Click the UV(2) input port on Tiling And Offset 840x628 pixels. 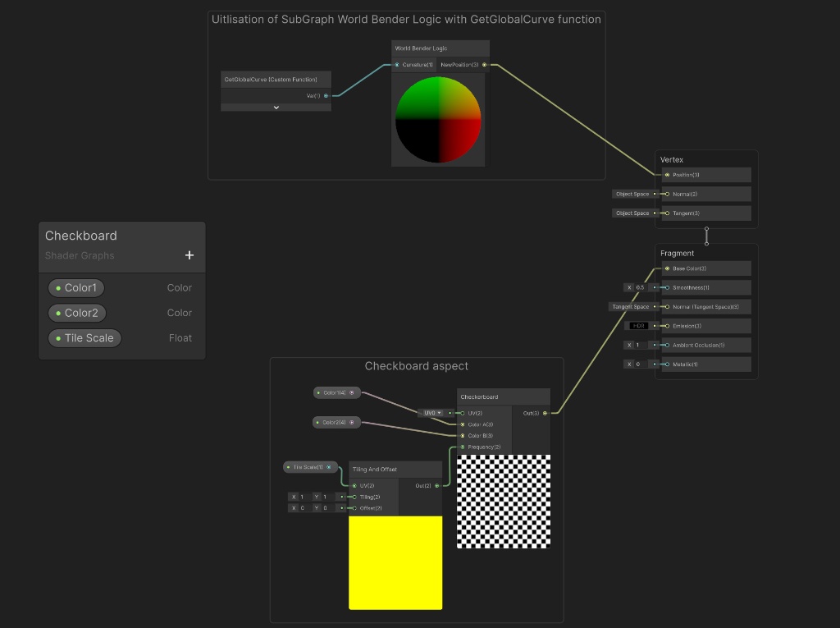[354, 485]
